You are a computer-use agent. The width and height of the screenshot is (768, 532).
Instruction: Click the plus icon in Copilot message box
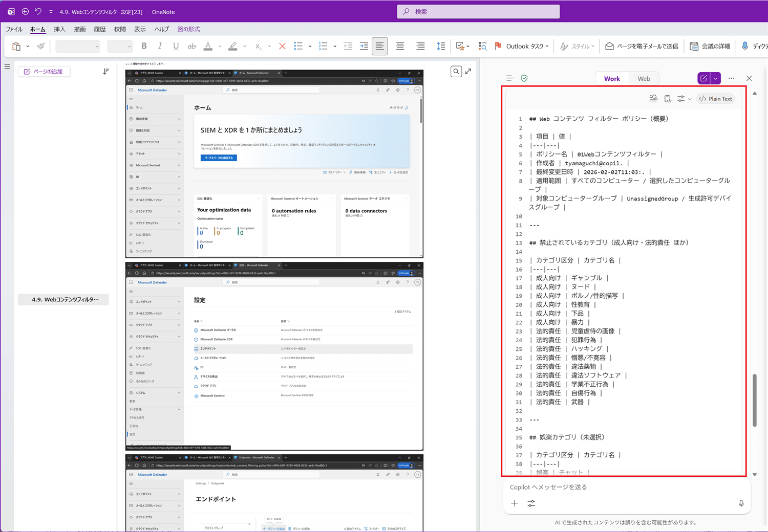tap(515, 504)
